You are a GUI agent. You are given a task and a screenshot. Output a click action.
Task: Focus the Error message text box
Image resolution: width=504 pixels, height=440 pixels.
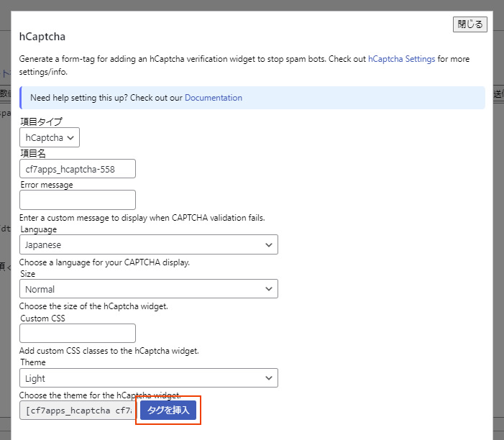[78, 200]
